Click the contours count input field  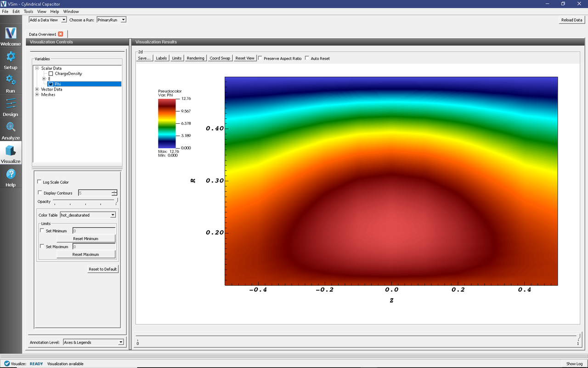(95, 193)
